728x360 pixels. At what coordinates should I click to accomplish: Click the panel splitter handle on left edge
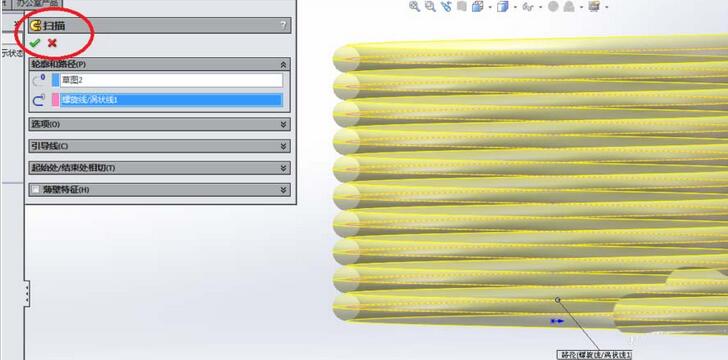point(27,294)
